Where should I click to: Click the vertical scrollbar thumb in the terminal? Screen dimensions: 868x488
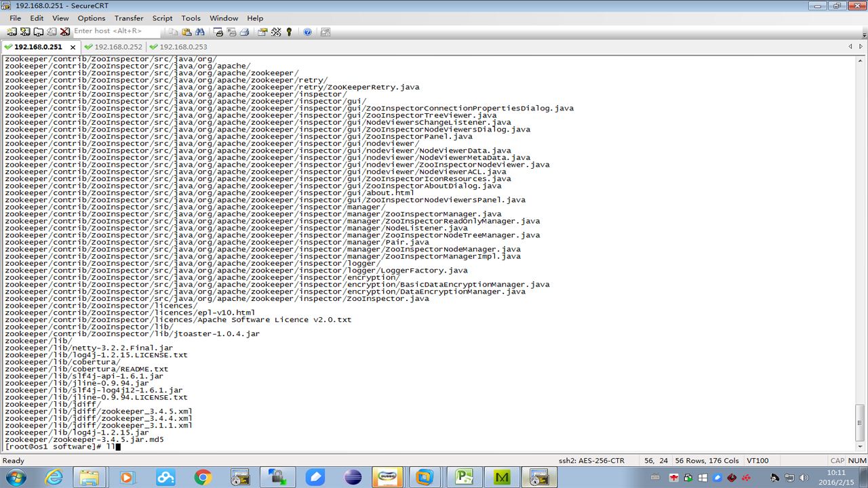tap(861, 423)
